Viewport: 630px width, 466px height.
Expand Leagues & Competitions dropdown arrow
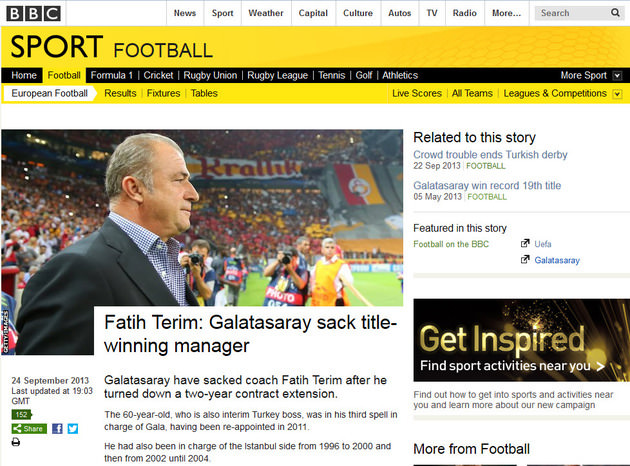tap(618, 94)
